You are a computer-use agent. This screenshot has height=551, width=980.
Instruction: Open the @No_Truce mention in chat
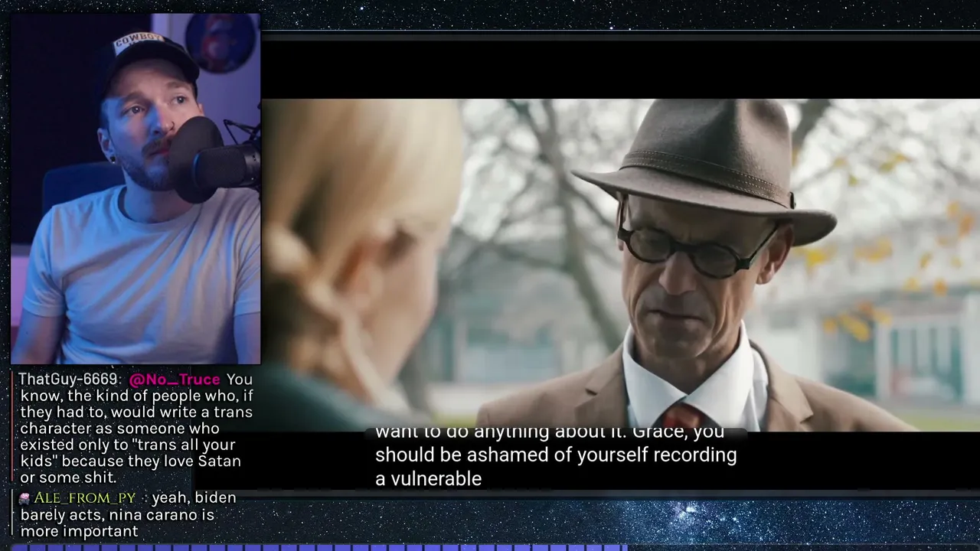coord(175,380)
